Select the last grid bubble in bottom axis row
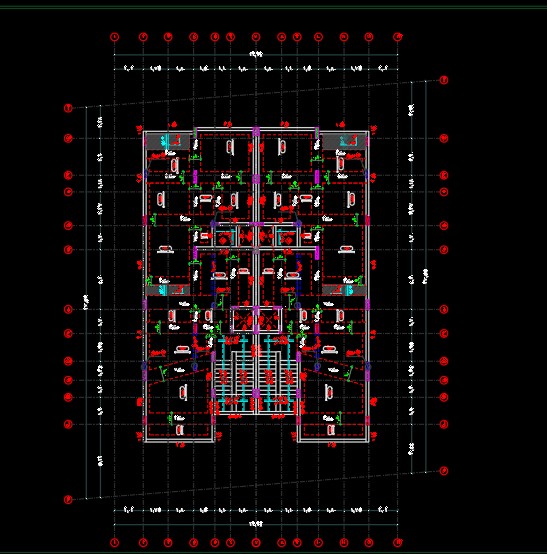 [398, 542]
